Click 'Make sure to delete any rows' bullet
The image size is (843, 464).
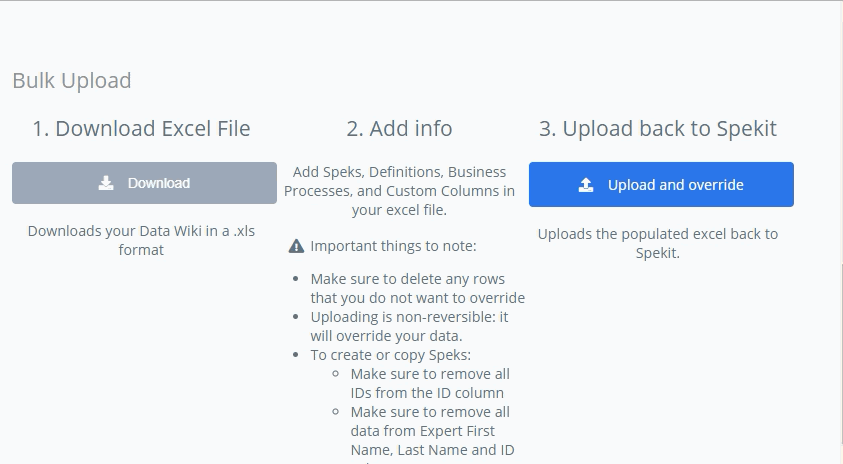click(418, 288)
